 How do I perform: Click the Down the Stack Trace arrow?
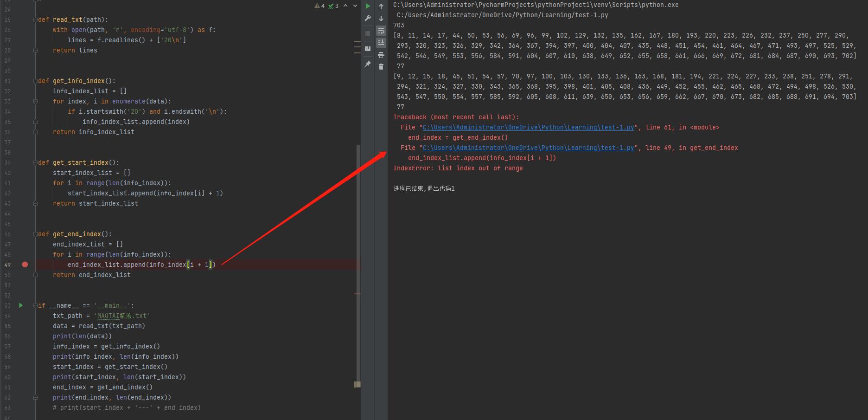pyautogui.click(x=381, y=19)
